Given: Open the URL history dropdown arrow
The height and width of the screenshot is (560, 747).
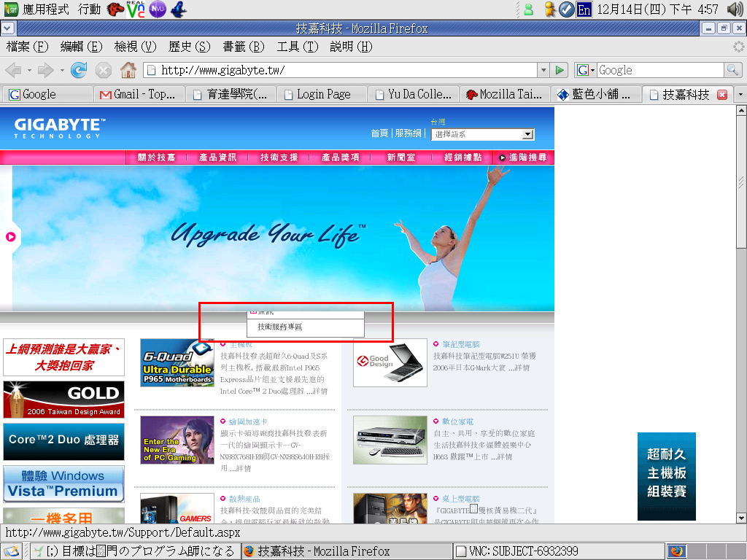Looking at the screenshot, I should point(543,70).
